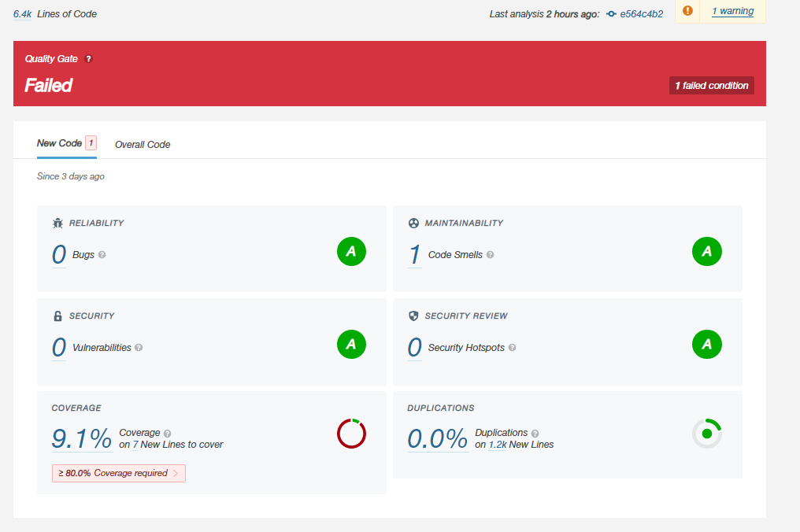
Task: Click the bug icon in the Reliability card
Action: tap(57, 223)
